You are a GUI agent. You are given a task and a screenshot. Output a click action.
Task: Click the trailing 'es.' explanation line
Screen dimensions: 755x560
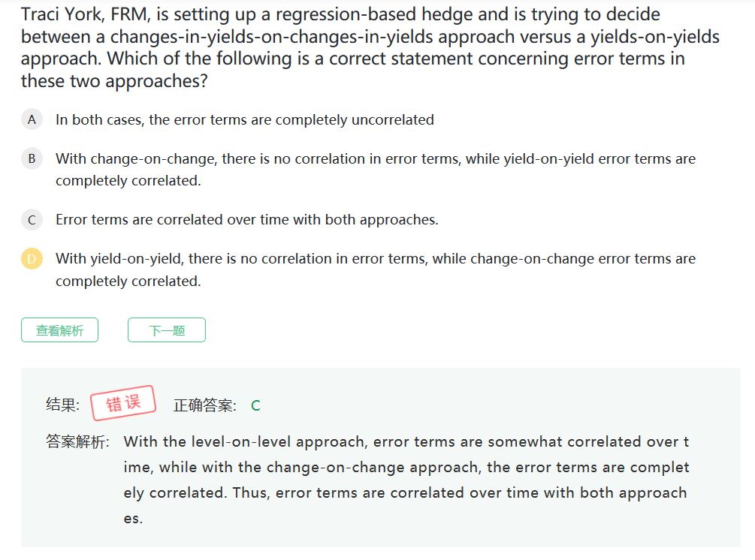coord(134,519)
